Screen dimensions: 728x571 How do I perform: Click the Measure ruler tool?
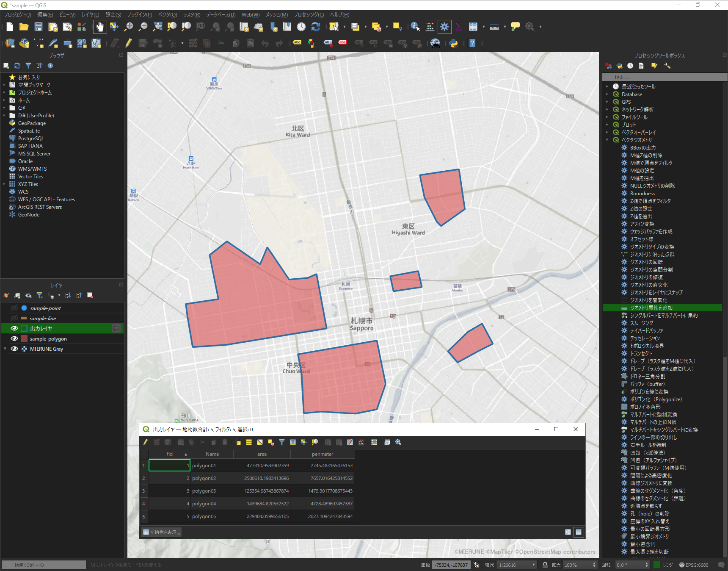coord(494,27)
